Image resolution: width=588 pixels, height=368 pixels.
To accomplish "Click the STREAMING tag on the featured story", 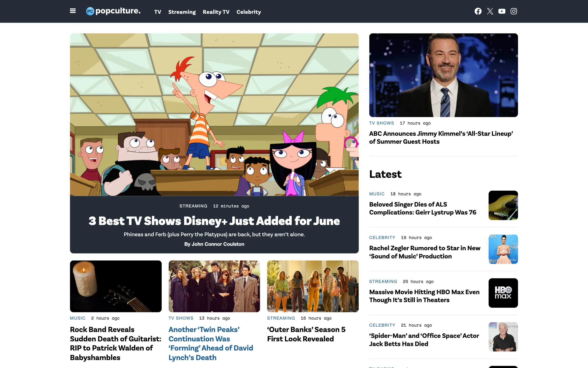I will tap(193, 206).
